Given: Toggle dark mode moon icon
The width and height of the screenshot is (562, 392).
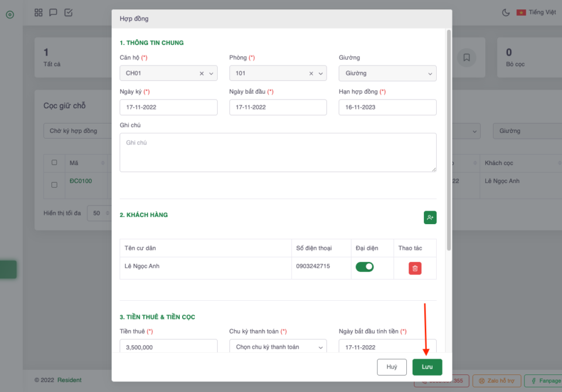Looking at the screenshot, I should (x=506, y=12).
